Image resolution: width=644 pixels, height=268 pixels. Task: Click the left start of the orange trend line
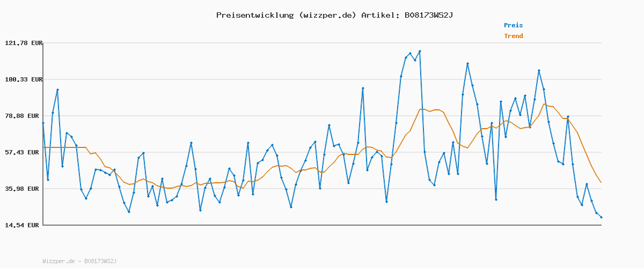point(43,147)
